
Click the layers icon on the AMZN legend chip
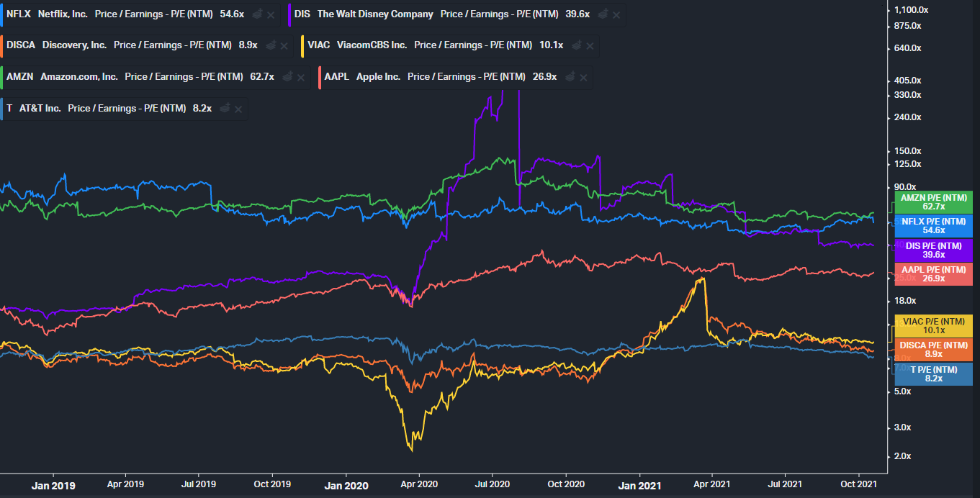tap(287, 76)
